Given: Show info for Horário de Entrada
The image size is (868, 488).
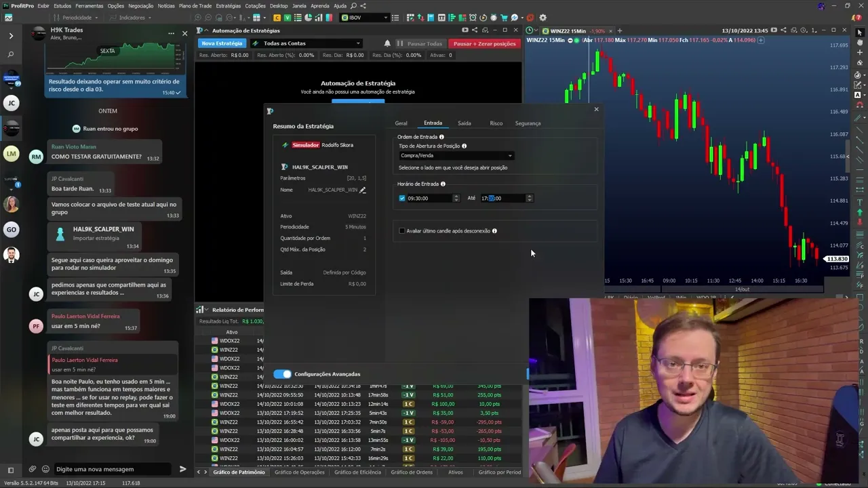Looking at the screenshot, I should click(x=443, y=184).
